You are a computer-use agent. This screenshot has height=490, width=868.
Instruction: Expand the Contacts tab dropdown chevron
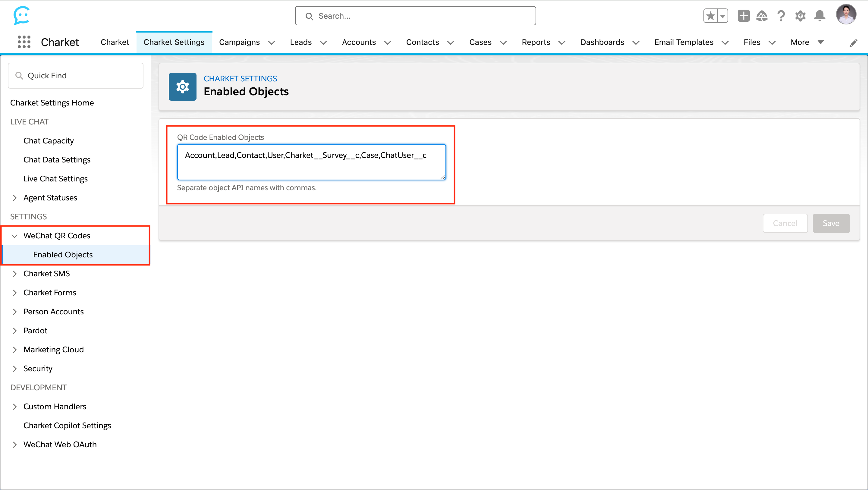(451, 43)
